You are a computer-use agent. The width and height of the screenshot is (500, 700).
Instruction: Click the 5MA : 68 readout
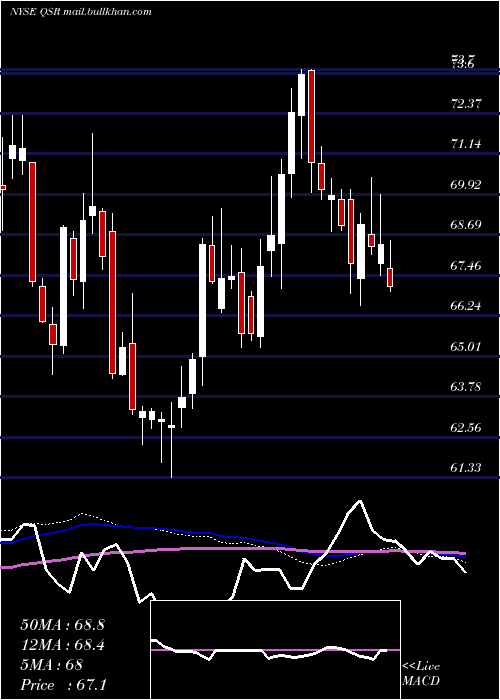point(51,665)
